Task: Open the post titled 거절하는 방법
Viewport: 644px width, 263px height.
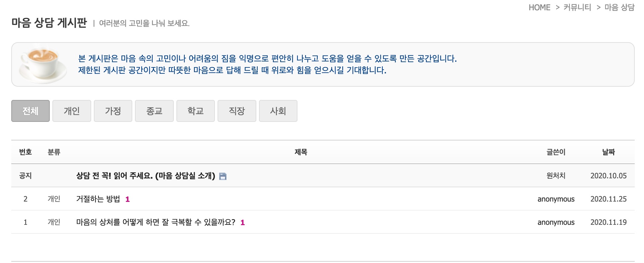Action: point(98,199)
